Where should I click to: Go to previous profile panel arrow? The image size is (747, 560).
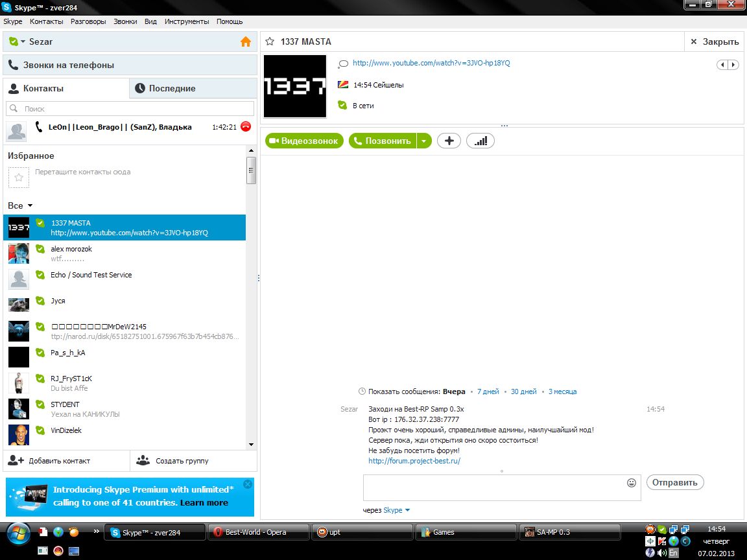(x=723, y=65)
